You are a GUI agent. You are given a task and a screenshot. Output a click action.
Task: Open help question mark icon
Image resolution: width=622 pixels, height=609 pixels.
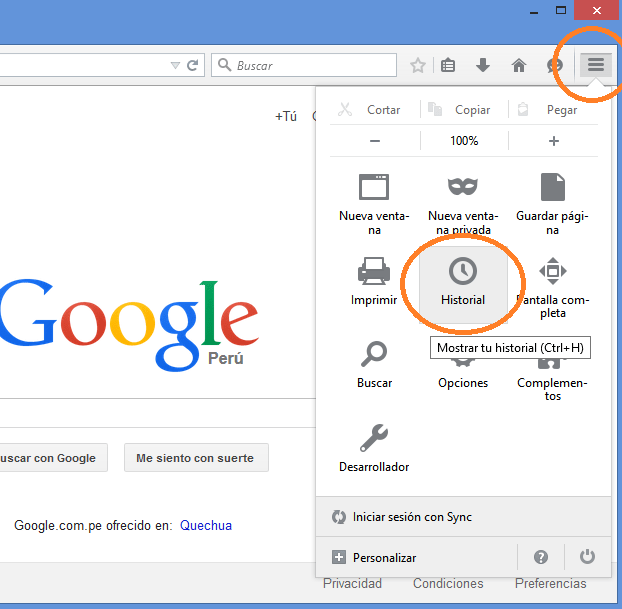541,557
